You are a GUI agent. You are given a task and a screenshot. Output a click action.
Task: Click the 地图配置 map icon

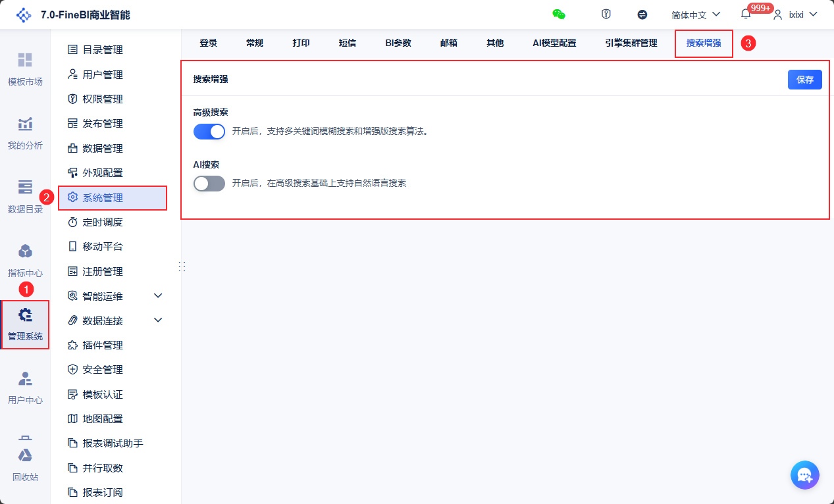[x=73, y=418]
